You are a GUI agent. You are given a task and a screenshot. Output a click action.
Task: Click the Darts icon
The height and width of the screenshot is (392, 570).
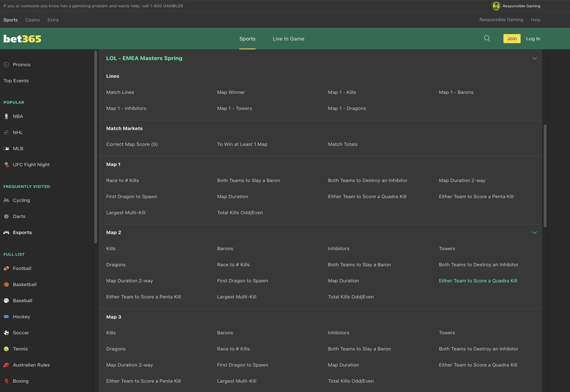click(6, 216)
